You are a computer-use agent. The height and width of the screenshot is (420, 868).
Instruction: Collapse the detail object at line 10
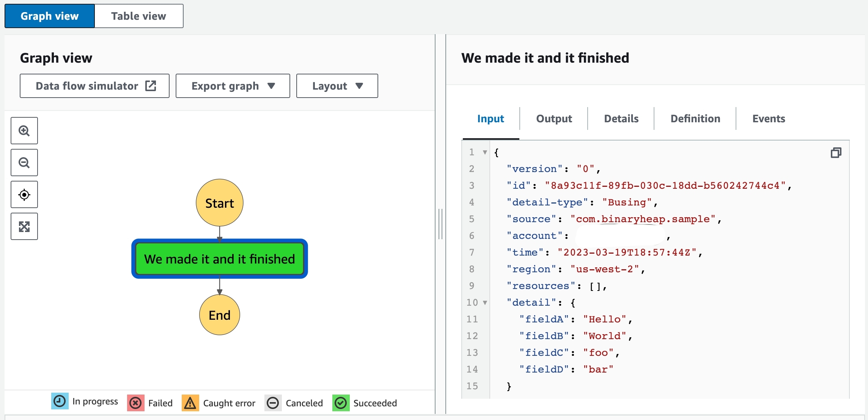click(x=485, y=303)
